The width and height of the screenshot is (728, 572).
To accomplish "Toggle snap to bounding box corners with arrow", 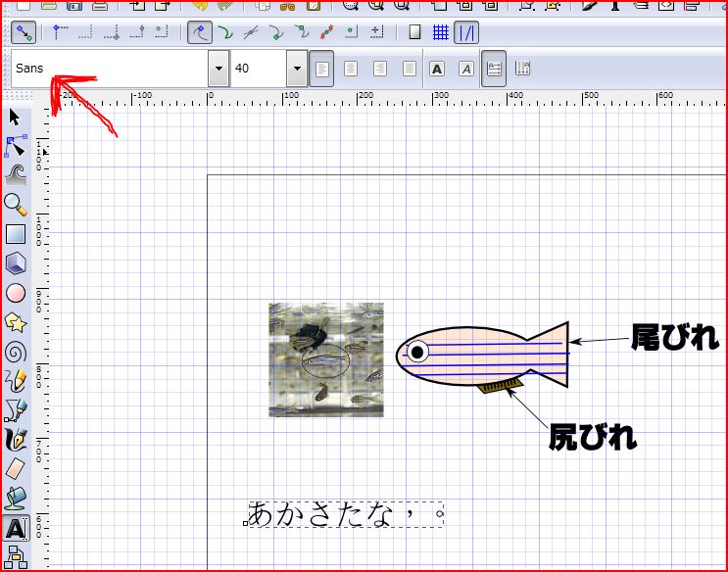I will 112,32.
